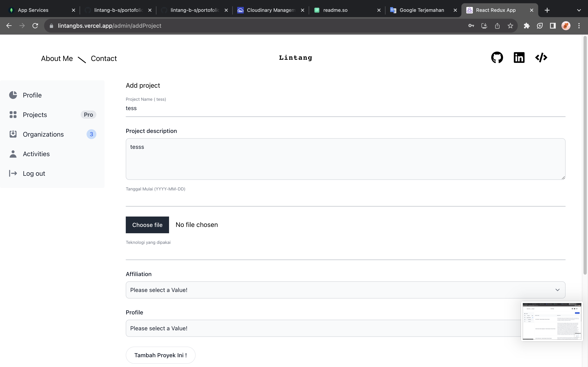
Task: Open the LinkedIn icon link in header
Action: coord(519,57)
